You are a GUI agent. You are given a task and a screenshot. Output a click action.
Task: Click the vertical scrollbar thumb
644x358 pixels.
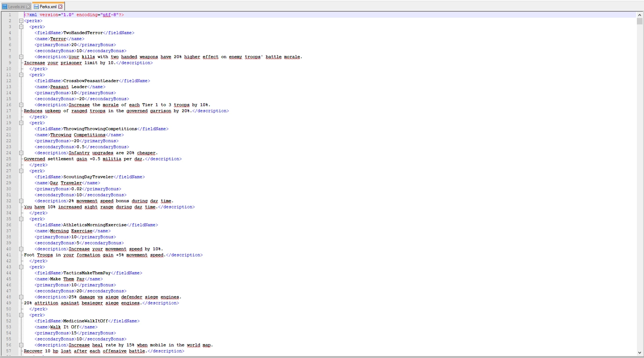(x=639, y=21)
